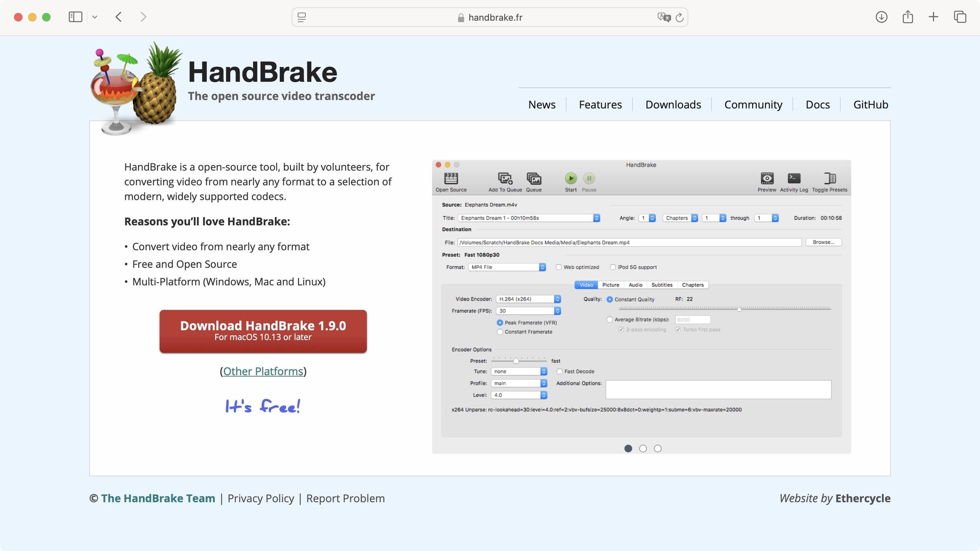The height and width of the screenshot is (551, 980).
Task: Open the News menu item
Action: (x=542, y=104)
